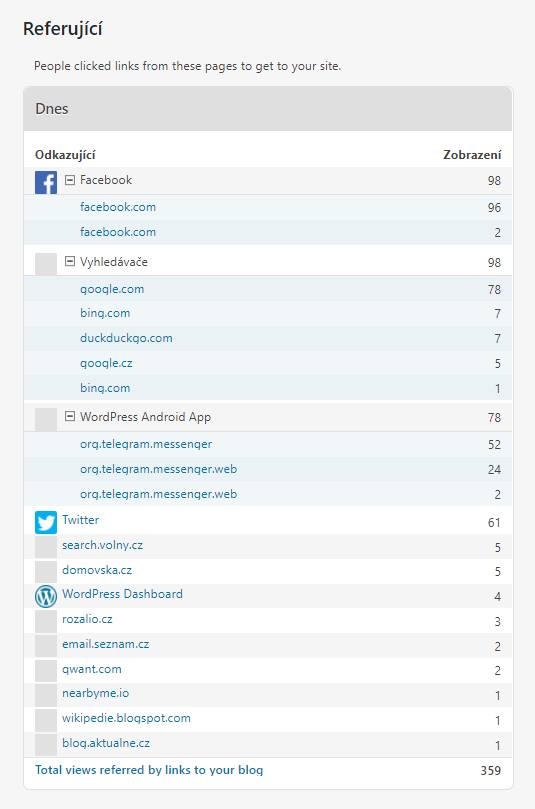Click the Facebook logo icon
The height and width of the screenshot is (809, 535).
[x=46, y=183]
